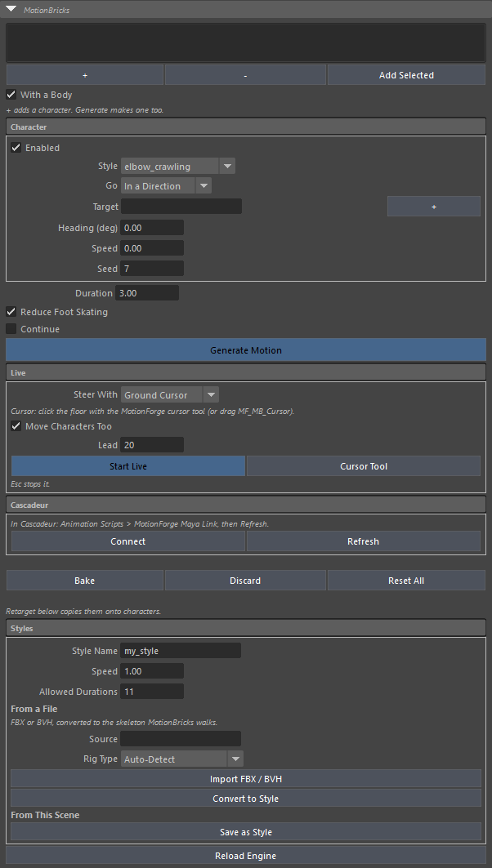Click Import FBX / BVH button
The height and width of the screenshot is (868, 492).
(246, 779)
